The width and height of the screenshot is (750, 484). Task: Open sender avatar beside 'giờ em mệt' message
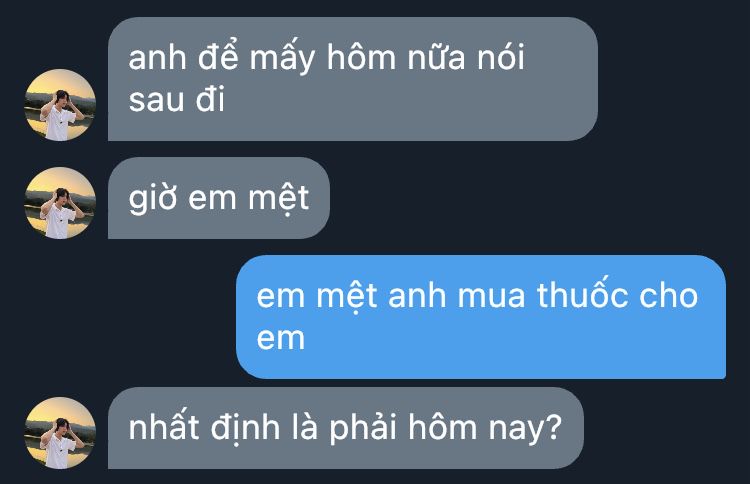point(60,203)
